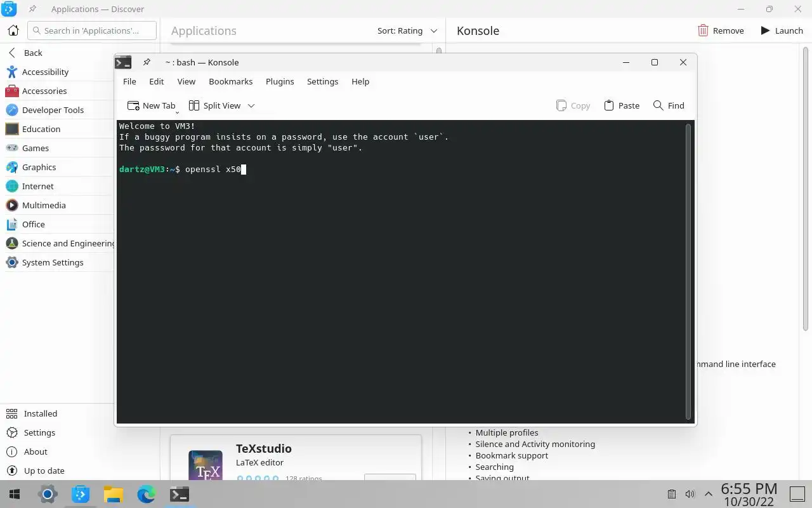Viewport: 812px width, 508px height.
Task: Pin the Konsole window with pushpin icon
Action: point(147,62)
